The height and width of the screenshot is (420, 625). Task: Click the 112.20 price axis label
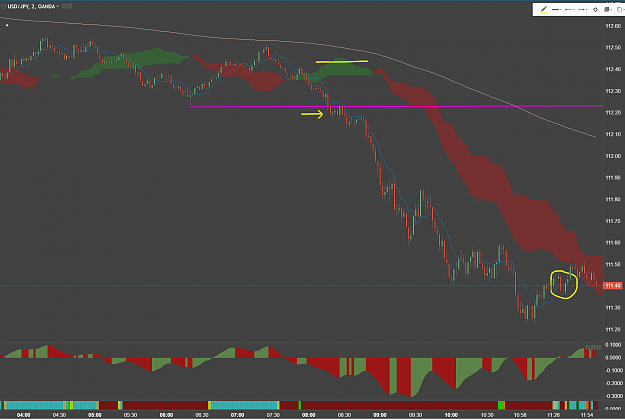(613, 112)
